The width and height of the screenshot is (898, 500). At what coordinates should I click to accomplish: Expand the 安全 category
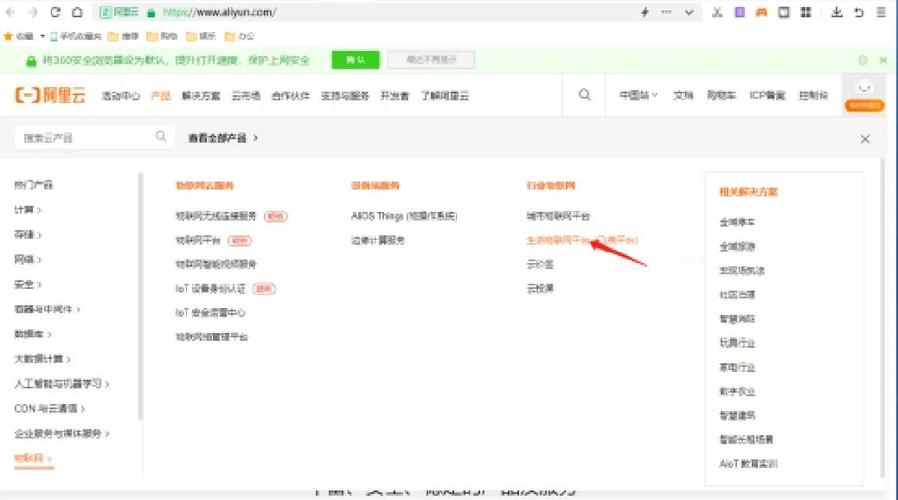tap(27, 284)
